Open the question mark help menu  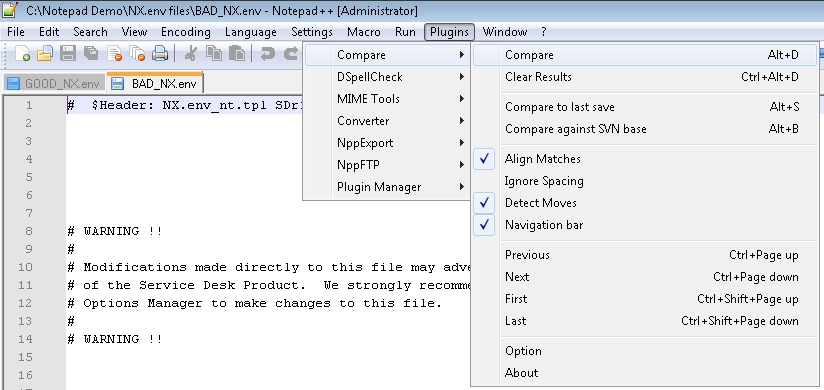543,32
